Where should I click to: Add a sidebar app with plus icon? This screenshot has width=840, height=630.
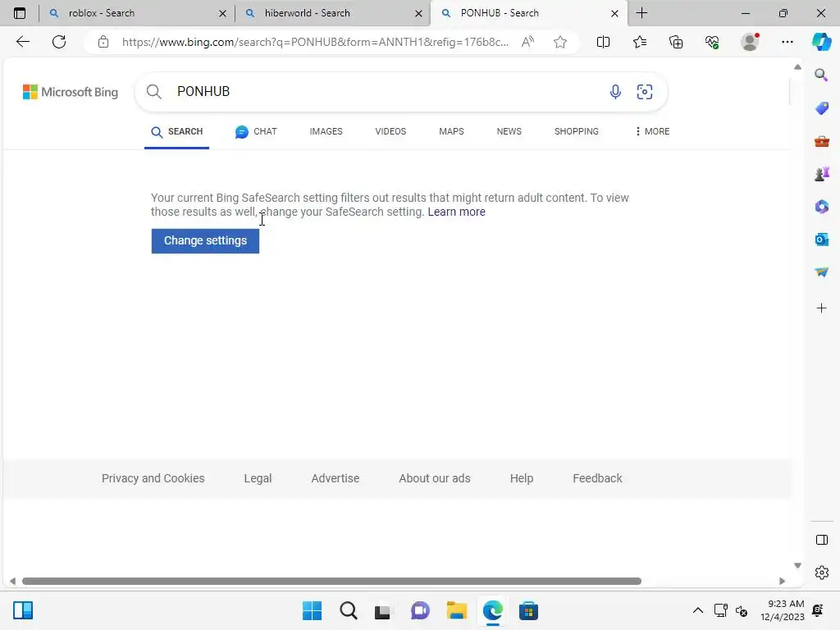821,308
